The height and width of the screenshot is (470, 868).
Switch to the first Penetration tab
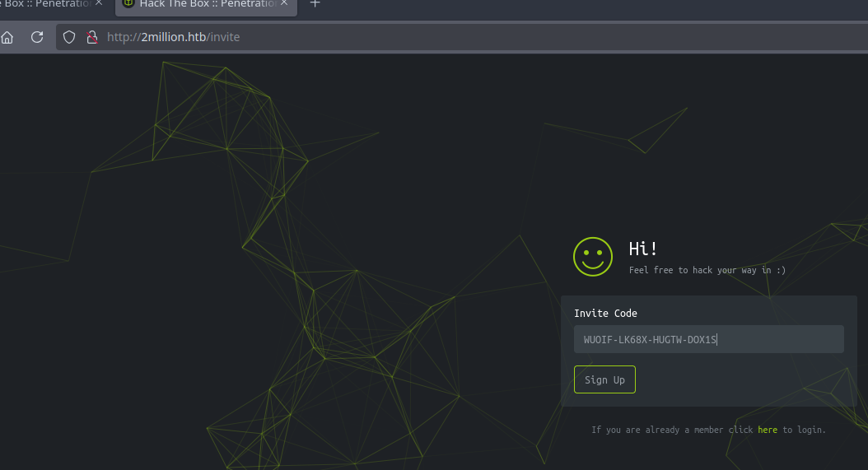[45, 4]
